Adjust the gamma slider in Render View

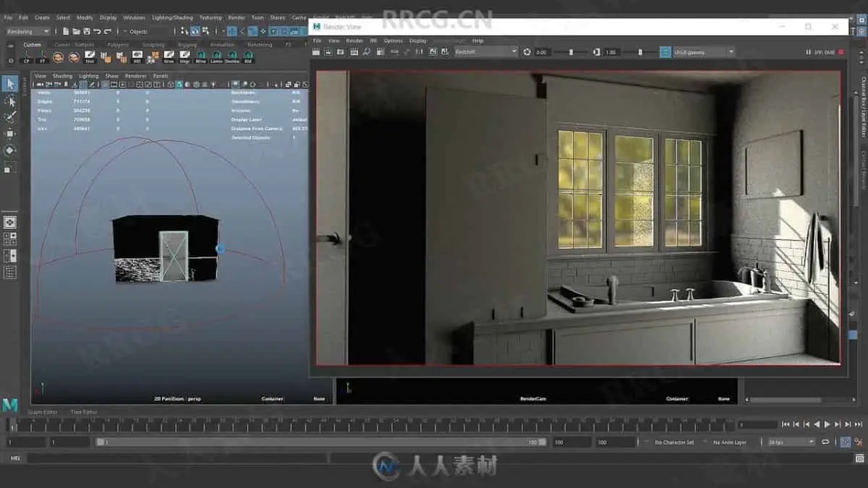(639, 52)
